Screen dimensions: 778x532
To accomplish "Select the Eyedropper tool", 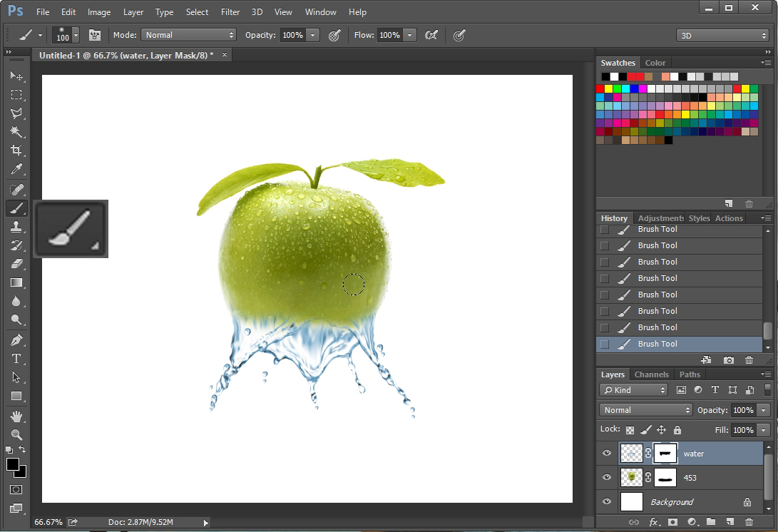I will 16,169.
